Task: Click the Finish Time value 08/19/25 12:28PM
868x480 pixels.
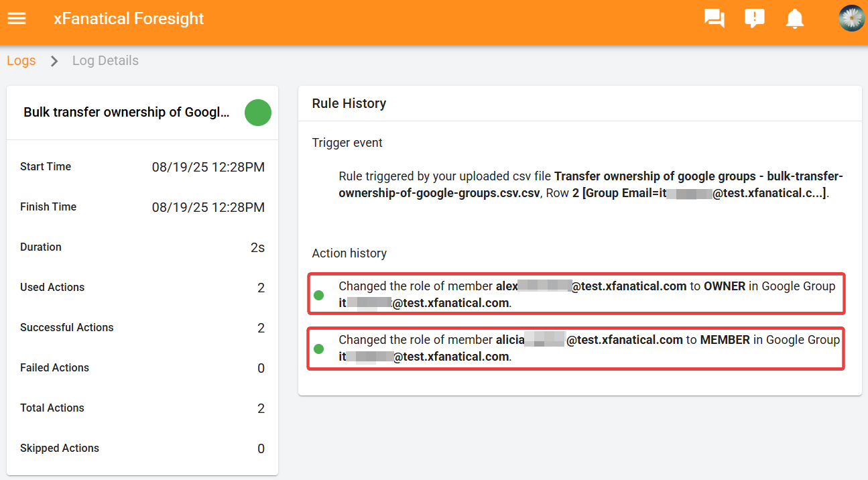Action: [x=208, y=208]
